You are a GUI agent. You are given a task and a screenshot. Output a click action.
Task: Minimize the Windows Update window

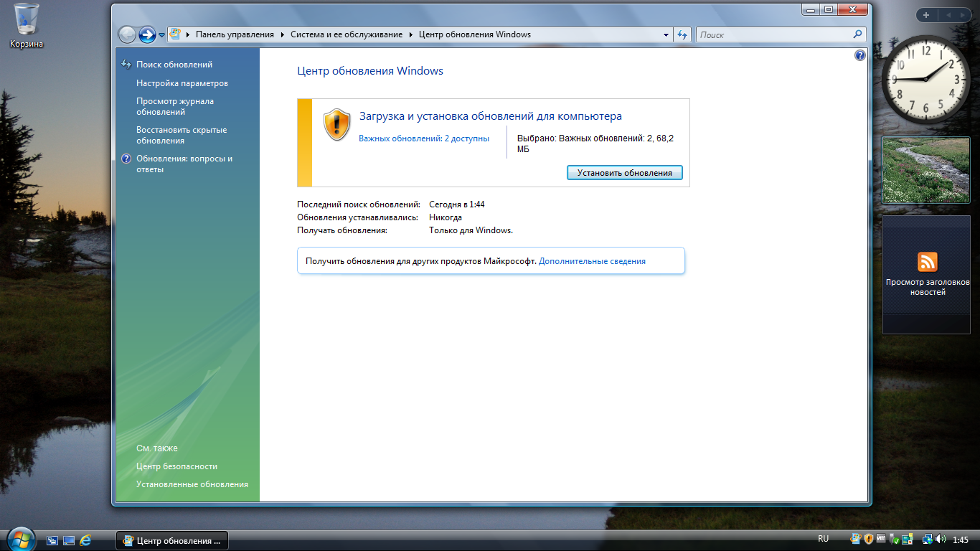[809, 9]
